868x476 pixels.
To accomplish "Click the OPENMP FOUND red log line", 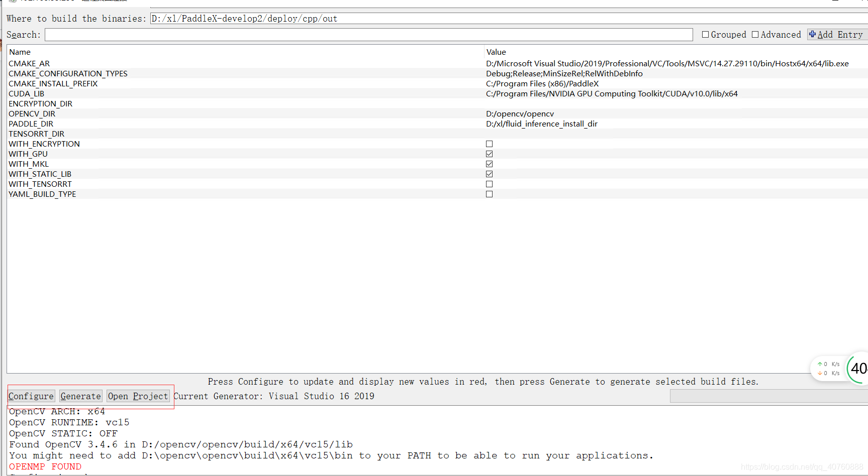I will point(45,466).
